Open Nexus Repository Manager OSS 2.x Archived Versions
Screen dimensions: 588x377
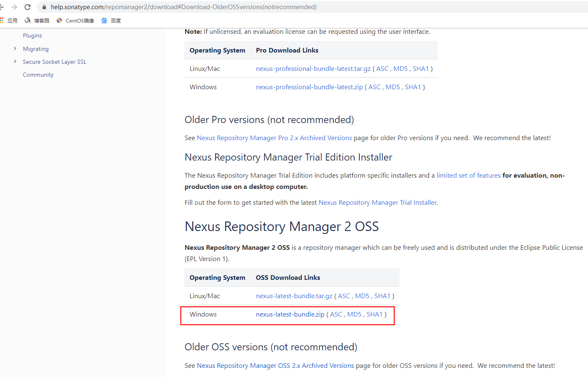[x=275, y=366]
